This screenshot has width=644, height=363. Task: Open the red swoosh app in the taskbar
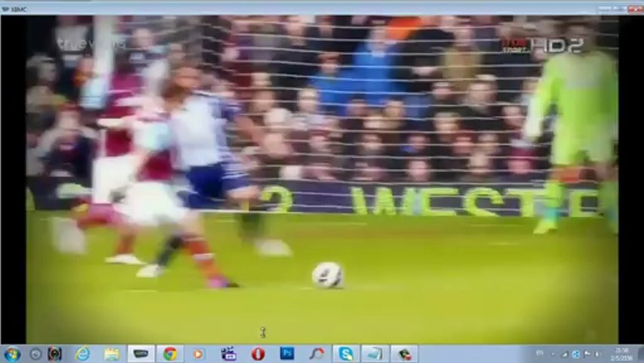(317, 354)
